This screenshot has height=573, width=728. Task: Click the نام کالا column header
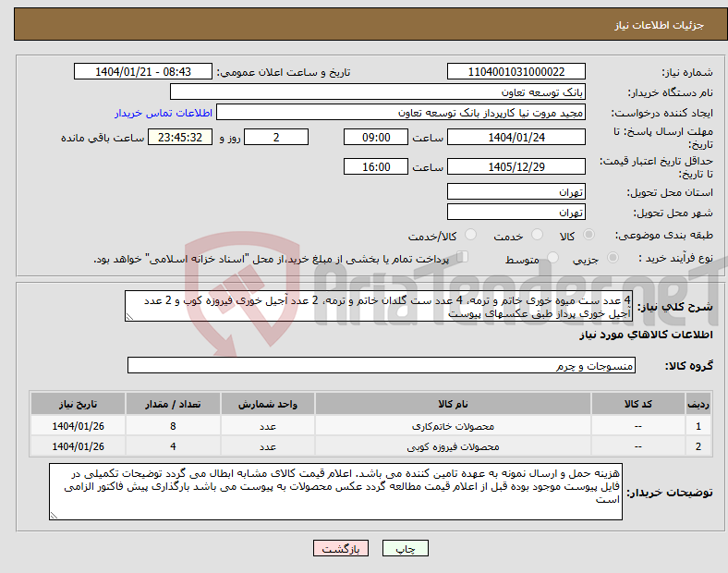tap(453, 404)
